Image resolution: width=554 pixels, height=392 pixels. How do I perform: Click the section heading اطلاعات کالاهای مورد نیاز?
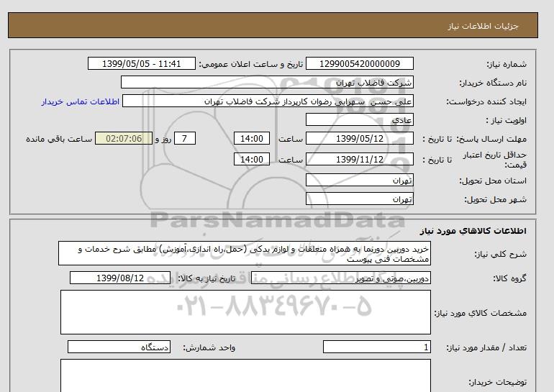tap(473, 231)
